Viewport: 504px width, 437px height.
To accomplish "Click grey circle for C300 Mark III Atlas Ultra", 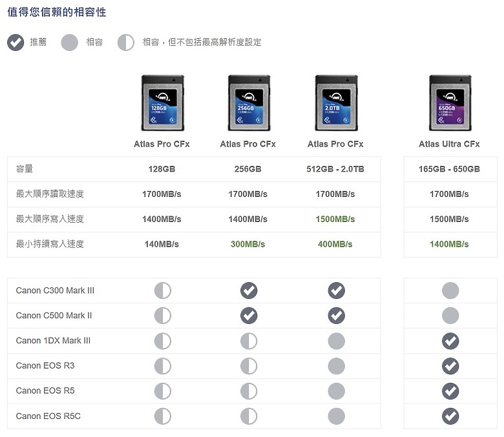I will [x=450, y=290].
